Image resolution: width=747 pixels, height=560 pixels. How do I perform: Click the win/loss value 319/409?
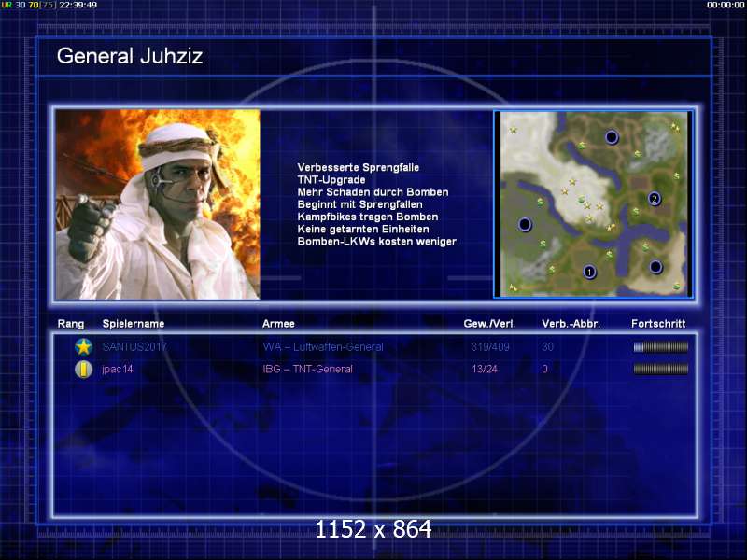tap(490, 347)
